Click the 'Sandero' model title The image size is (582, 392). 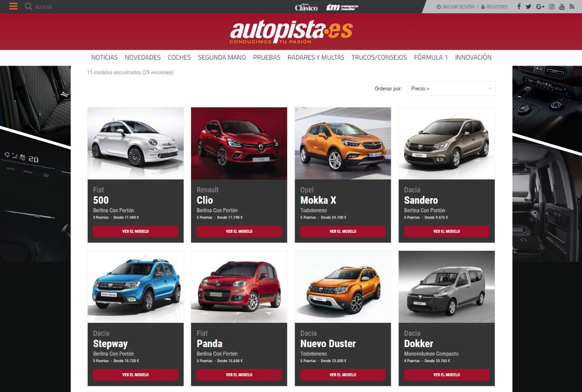(421, 200)
